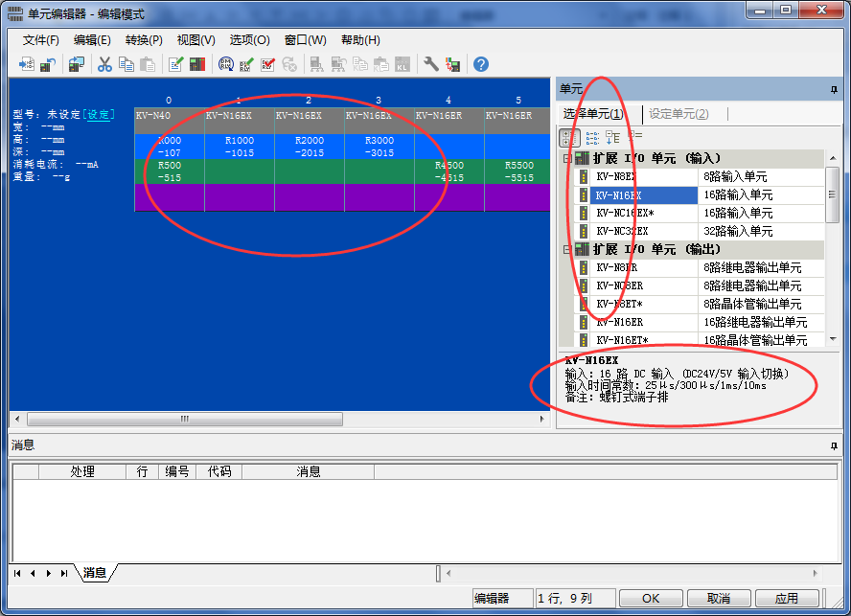The image size is (851, 616).
Task: Click the DM/RLY red check icon
Action: click(268, 64)
